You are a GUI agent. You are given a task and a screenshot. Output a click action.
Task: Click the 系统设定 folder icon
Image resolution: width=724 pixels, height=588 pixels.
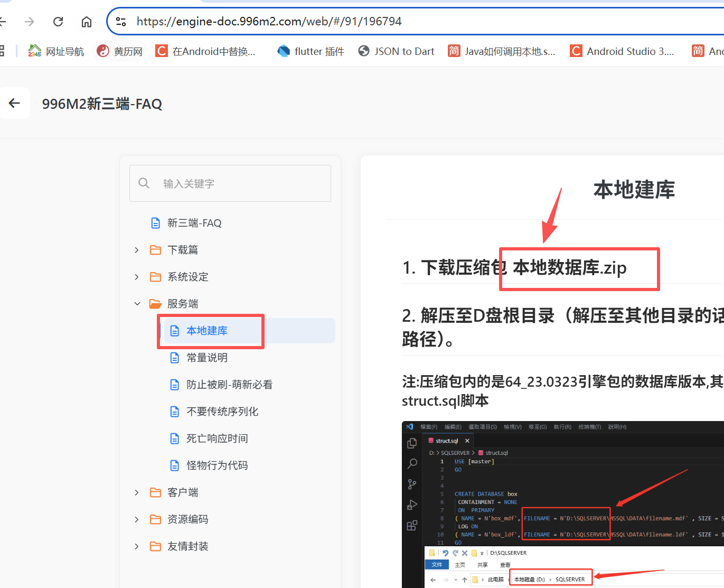[x=155, y=277]
